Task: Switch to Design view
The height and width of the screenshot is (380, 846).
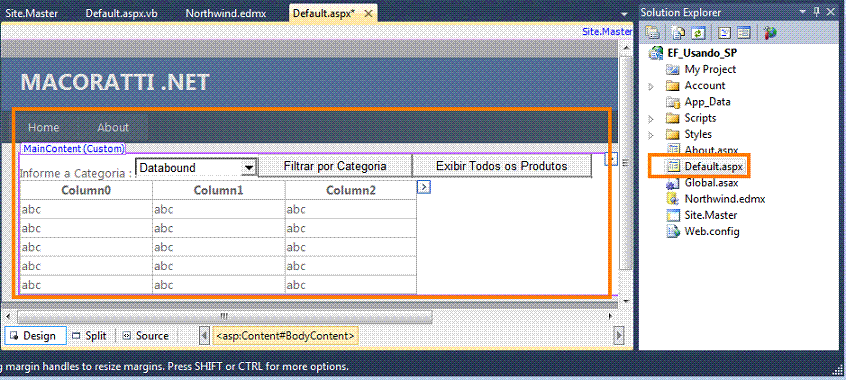Action: point(35,336)
